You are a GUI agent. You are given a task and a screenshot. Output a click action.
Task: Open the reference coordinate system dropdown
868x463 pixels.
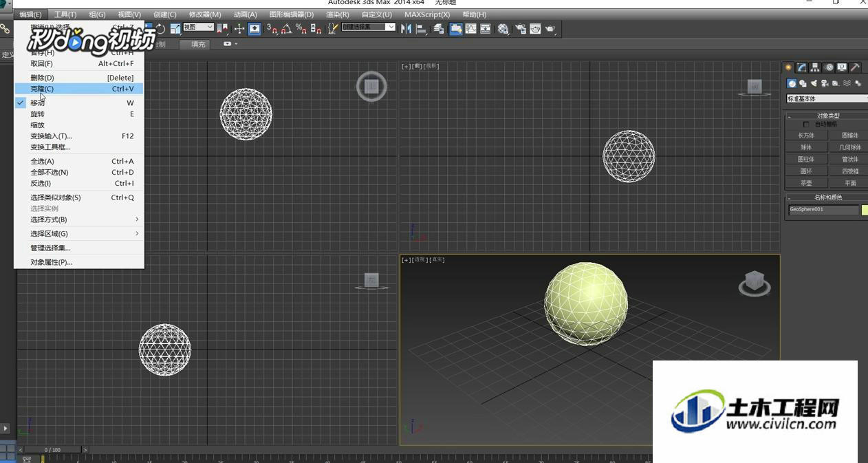click(x=198, y=28)
